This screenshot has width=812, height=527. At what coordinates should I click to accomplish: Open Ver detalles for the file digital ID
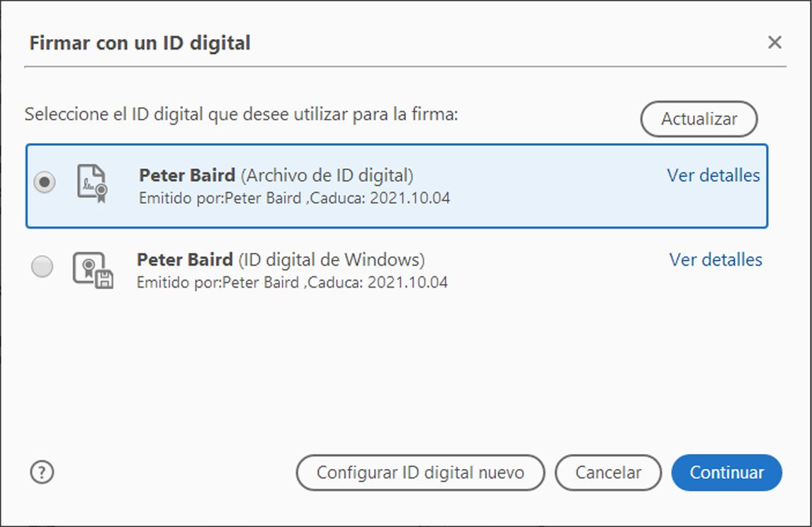point(713,176)
